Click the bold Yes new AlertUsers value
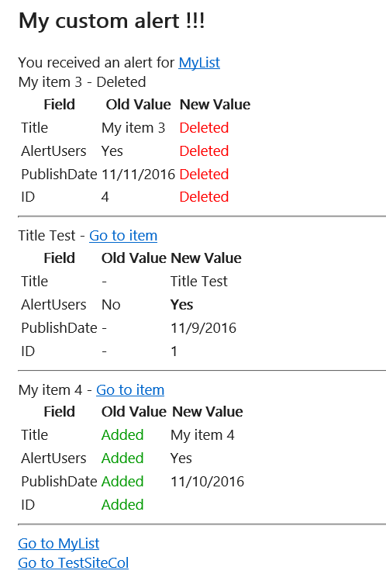 click(181, 305)
